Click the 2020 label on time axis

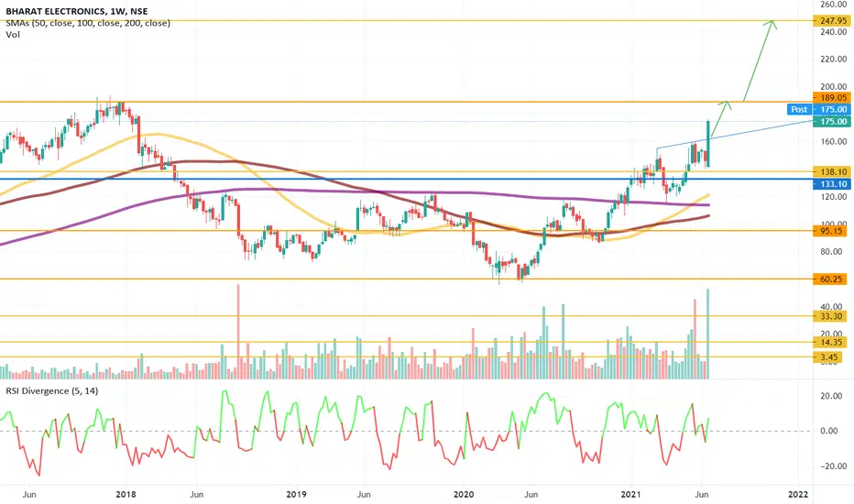[464, 494]
